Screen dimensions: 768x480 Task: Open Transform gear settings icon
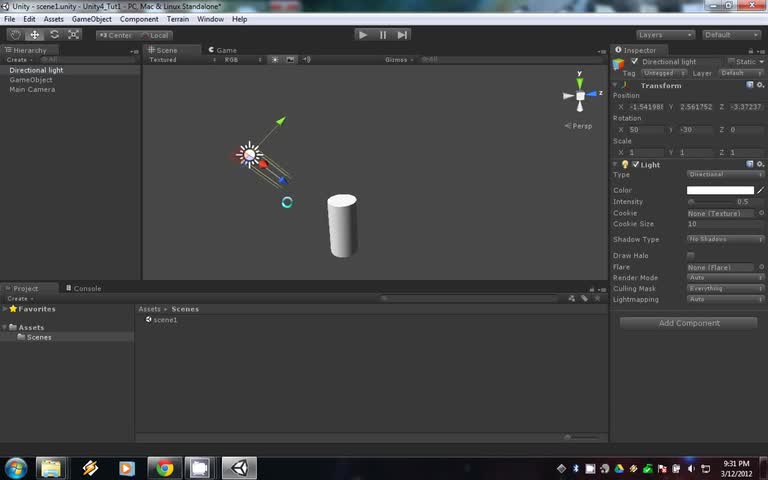(760, 85)
